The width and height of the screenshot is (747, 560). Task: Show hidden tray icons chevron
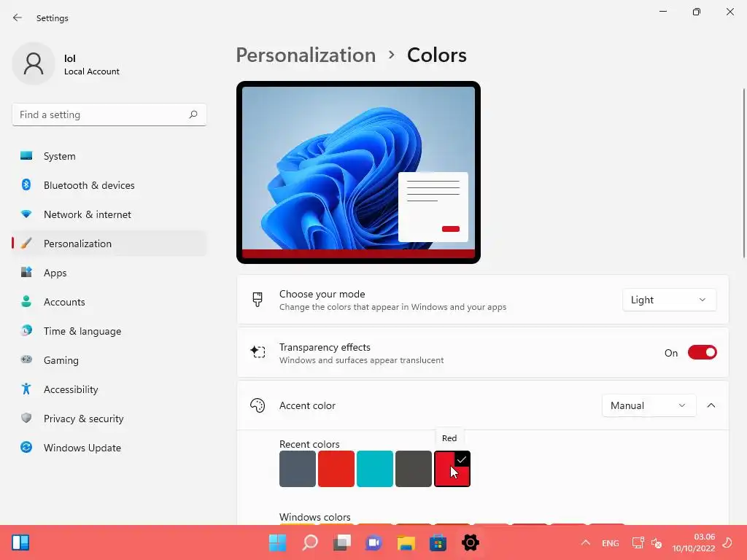[x=586, y=542]
